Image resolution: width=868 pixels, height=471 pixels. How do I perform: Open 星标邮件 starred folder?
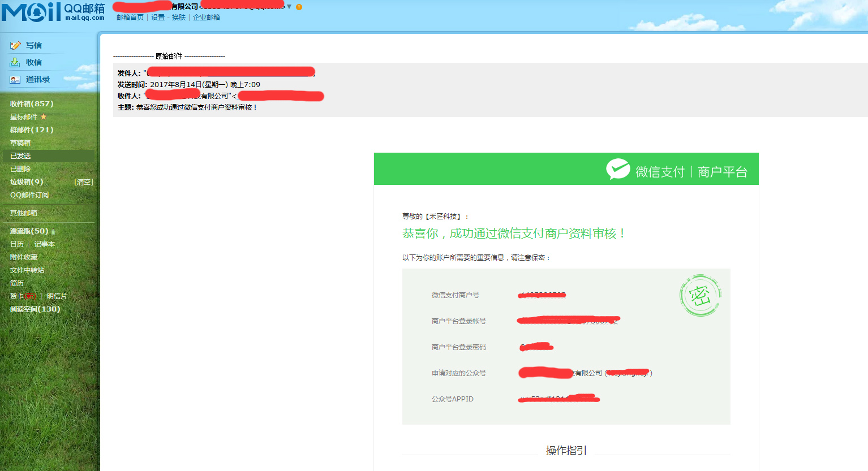[x=24, y=117]
